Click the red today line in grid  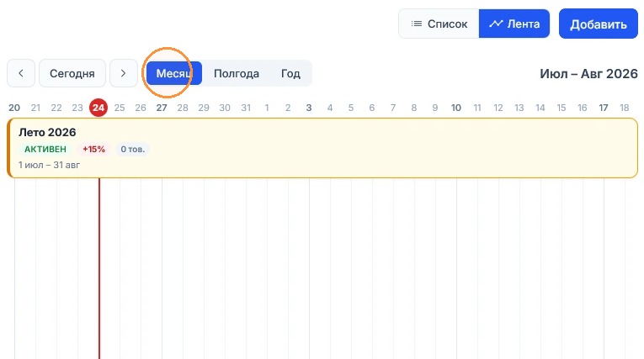tap(99, 268)
